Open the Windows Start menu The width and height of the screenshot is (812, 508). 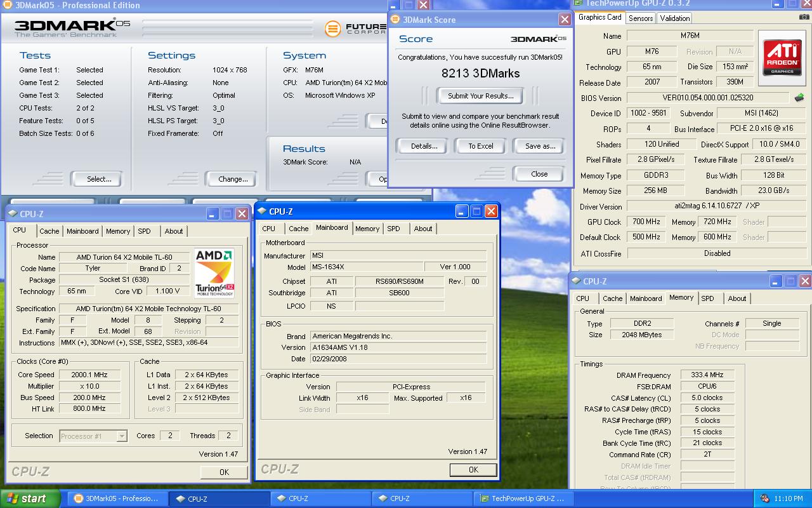[x=30, y=498]
